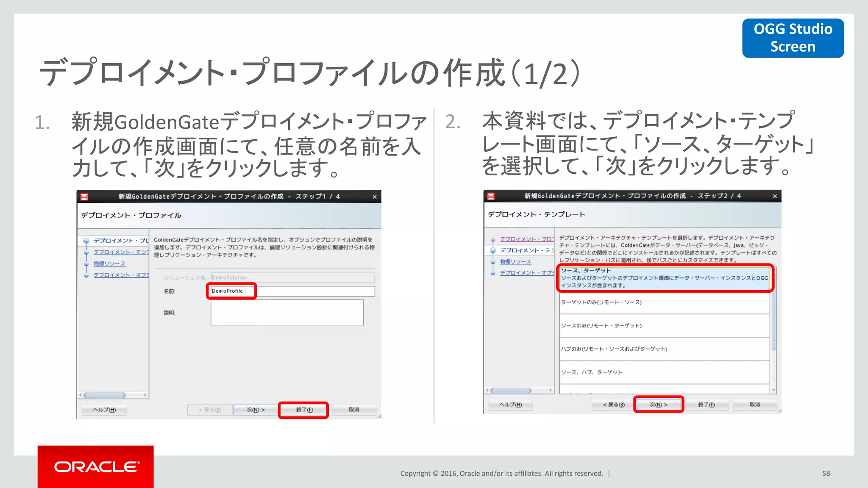The width and height of the screenshot is (868, 488).
Task: Select デプロイメント・プロ step in Step 1 sidebar
Action: coord(121,241)
